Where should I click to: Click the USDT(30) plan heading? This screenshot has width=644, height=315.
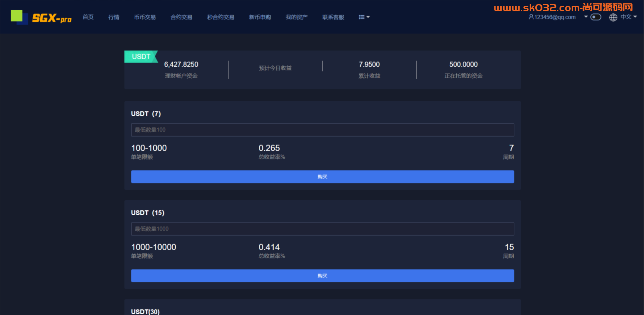(145, 312)
